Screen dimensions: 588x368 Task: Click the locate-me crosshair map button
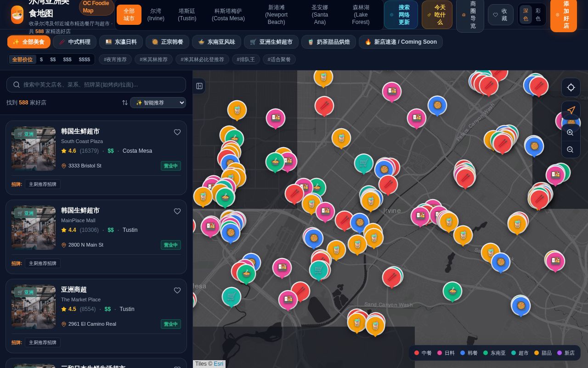571,87
